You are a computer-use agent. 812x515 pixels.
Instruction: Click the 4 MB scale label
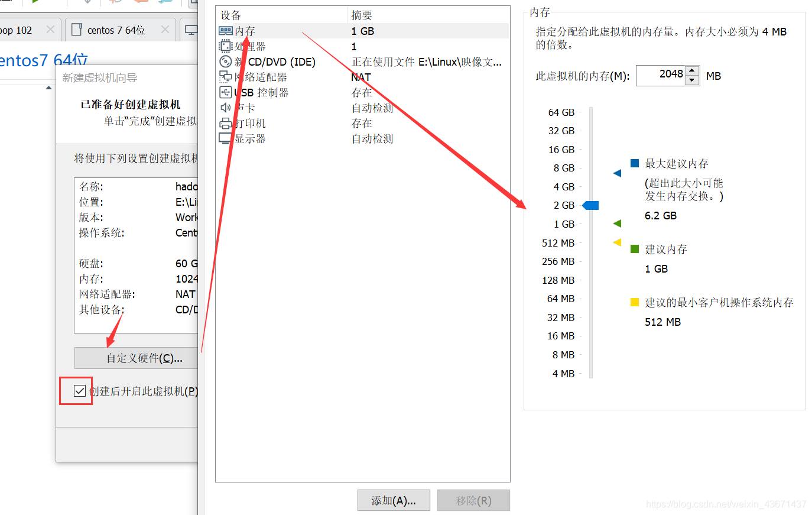[563, 374]
